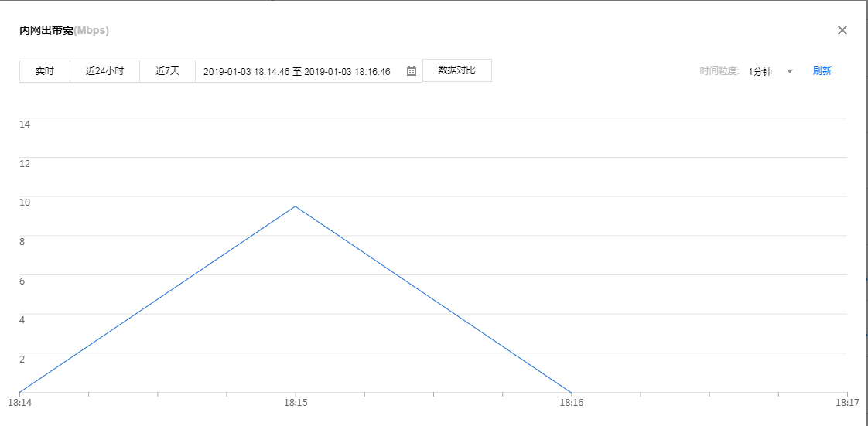Switch to the 实时 time range tab
This screenshot has height=426, width=868.
(x=45, y=71)
